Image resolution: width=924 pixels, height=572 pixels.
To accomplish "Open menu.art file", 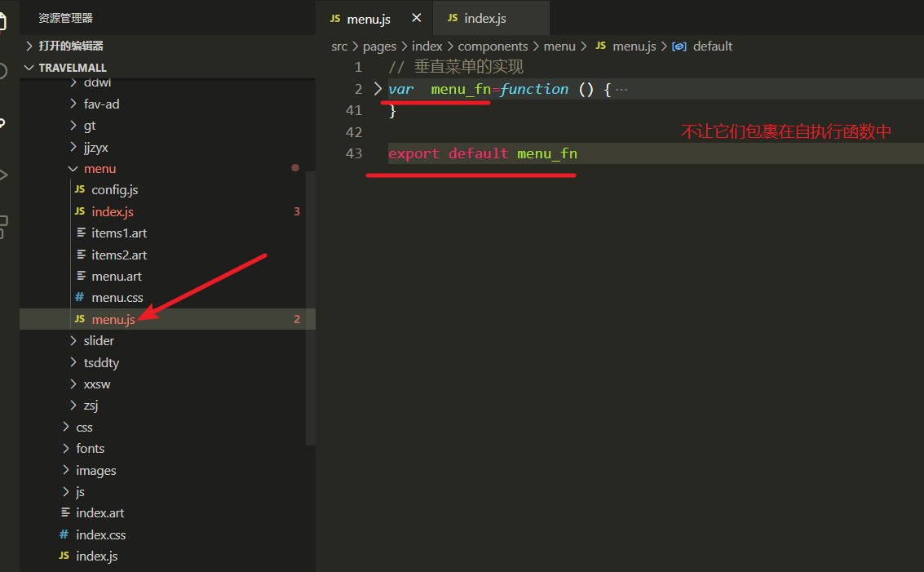I will click(117, 276).
